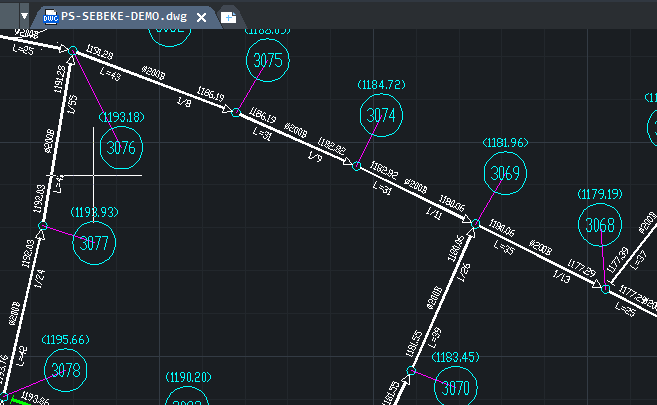The image size is (657, 405).
Task: Pick the elevation label (1193.18)
Action: (119, 117)
